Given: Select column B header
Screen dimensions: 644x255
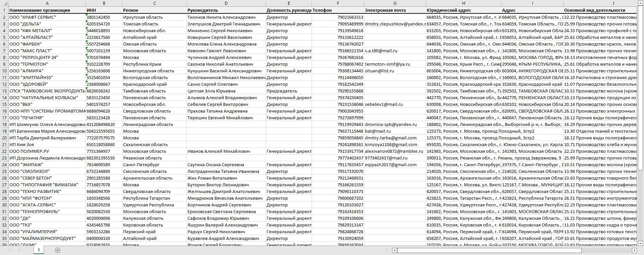Looking at the screenshot, I should pyautogui.click(x=104, y=3).
